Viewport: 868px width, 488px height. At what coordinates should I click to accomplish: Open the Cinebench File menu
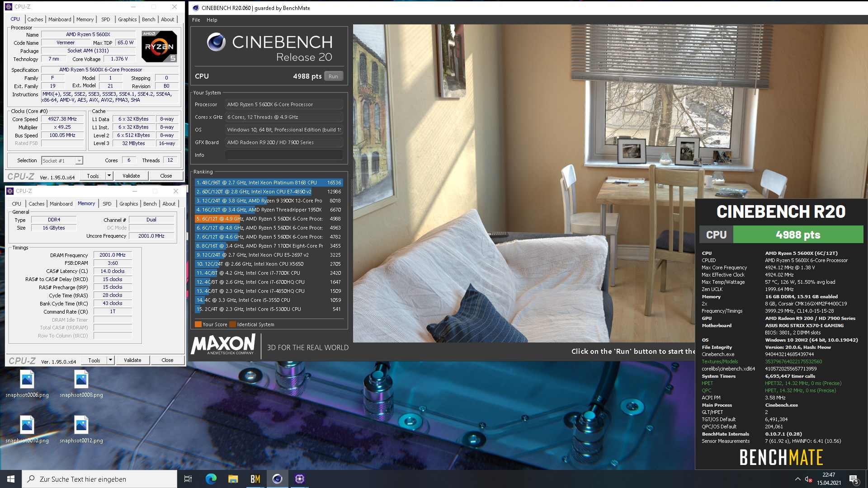196,20
